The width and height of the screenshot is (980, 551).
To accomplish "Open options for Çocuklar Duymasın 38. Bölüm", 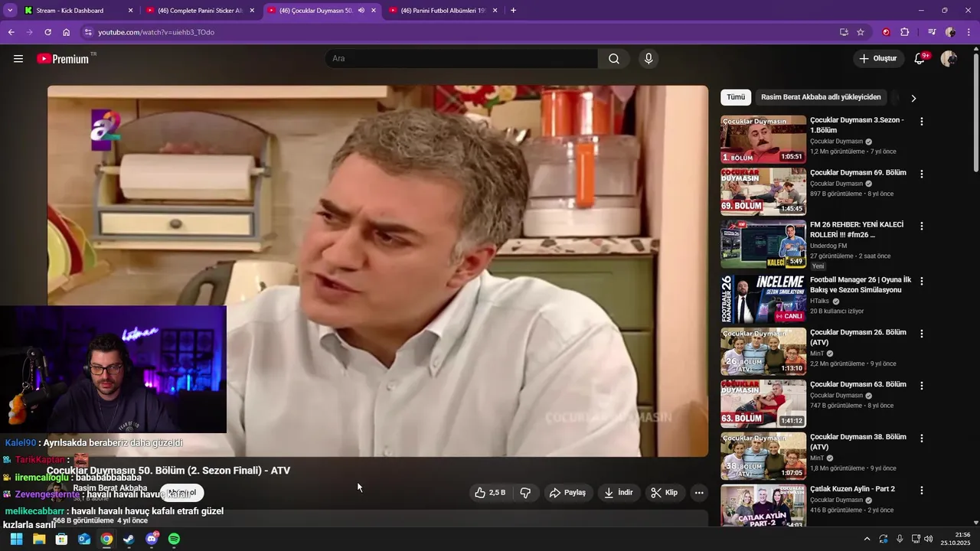I will tap(922, 439).
